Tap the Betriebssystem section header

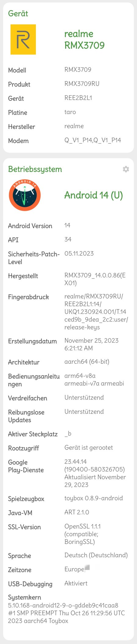pos(35,169)
